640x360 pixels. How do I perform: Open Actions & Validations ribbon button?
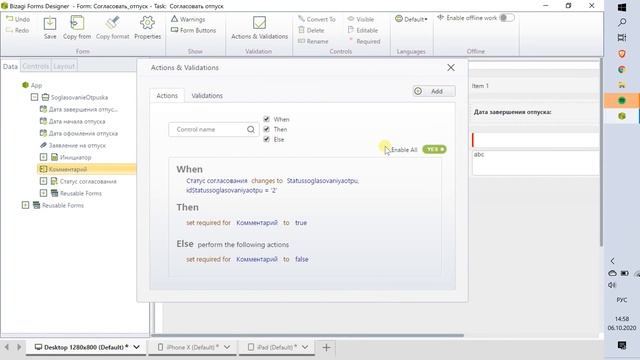[259, 28]
